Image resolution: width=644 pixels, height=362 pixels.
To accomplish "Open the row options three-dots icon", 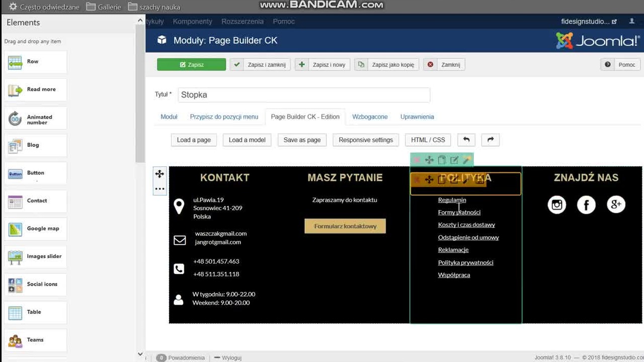I will click(159, 189).
